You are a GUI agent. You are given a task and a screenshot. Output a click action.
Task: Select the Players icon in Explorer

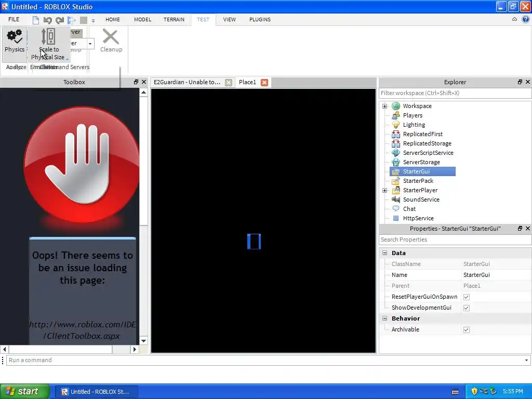[395, 115]
